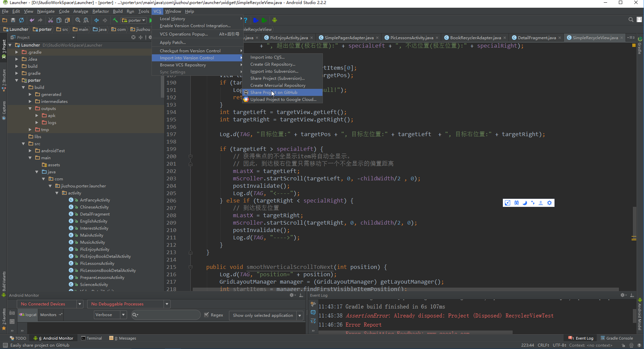Collapse the porter module node
This screenshot has width=644, height=349.
(x=17, y=80)
